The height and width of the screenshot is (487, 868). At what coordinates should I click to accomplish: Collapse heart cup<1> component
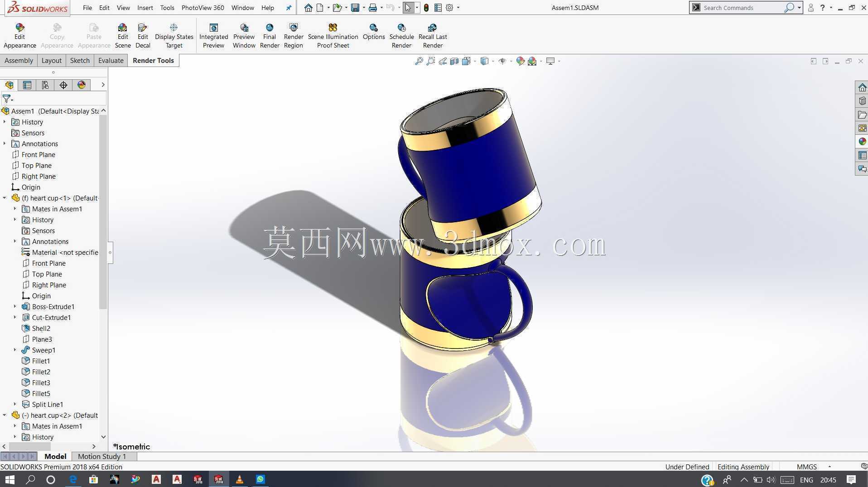[5, 198]
